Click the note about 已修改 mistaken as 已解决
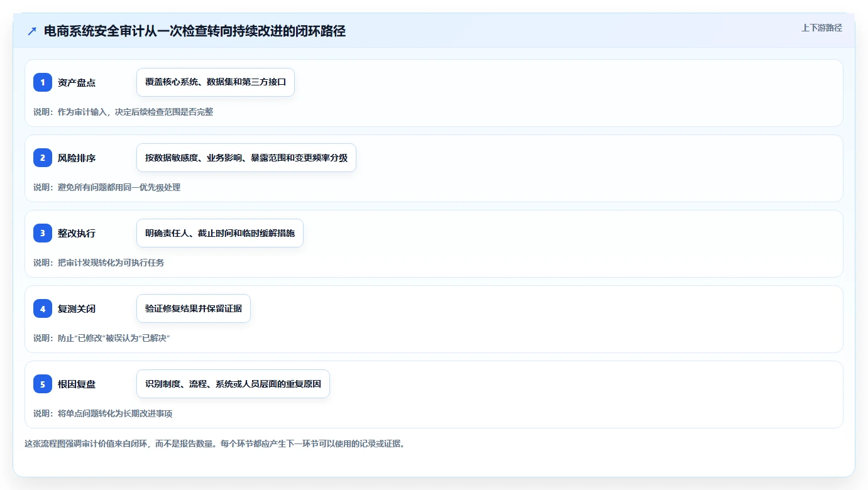 (x=102, y=338)
